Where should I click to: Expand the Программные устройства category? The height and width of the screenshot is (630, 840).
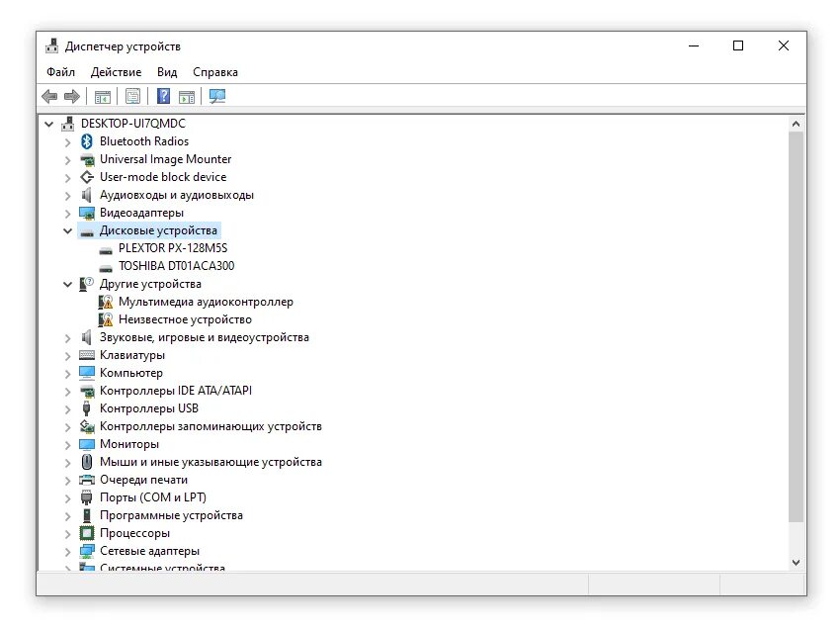pos(67,516)
